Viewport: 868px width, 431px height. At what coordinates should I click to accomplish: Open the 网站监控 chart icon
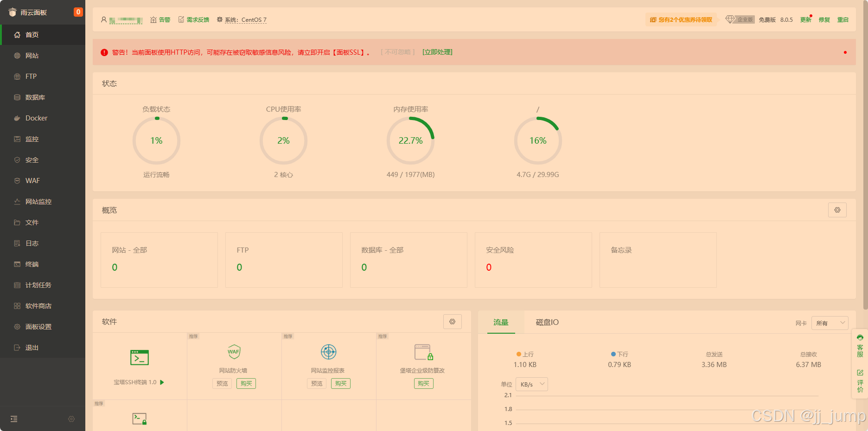17,202
